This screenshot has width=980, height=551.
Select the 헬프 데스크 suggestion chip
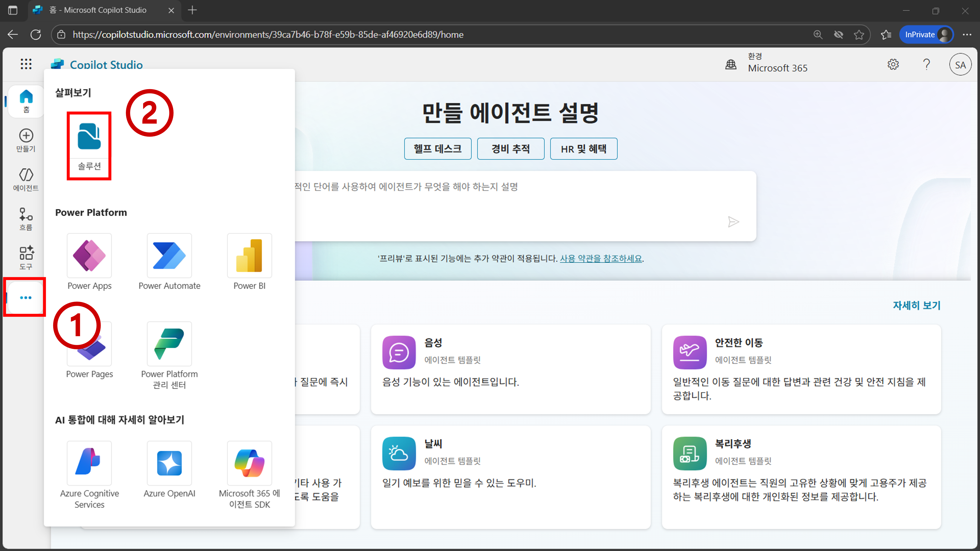pyautogui.click(x=438, y=149)
